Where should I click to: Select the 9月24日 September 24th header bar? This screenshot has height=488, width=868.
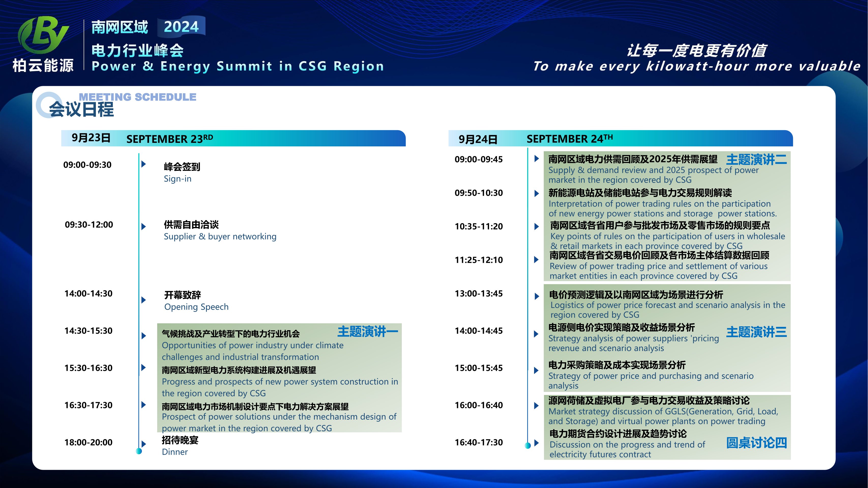[x=621, y=138]
